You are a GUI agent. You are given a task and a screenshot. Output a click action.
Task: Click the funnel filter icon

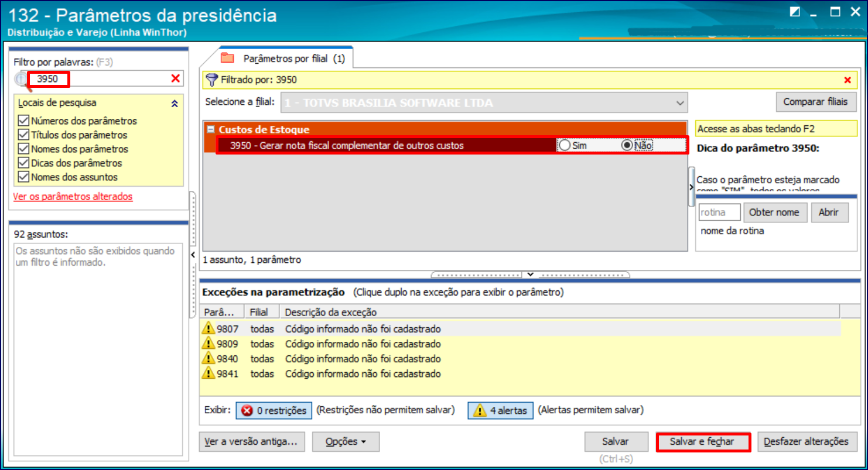(x=212, y=80)
